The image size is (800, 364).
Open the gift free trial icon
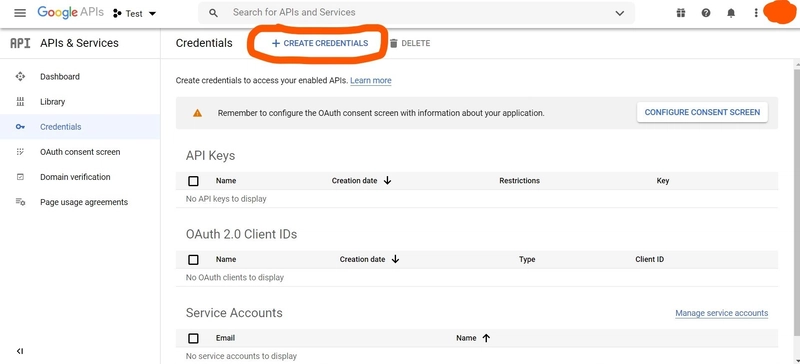coord(681,13)
